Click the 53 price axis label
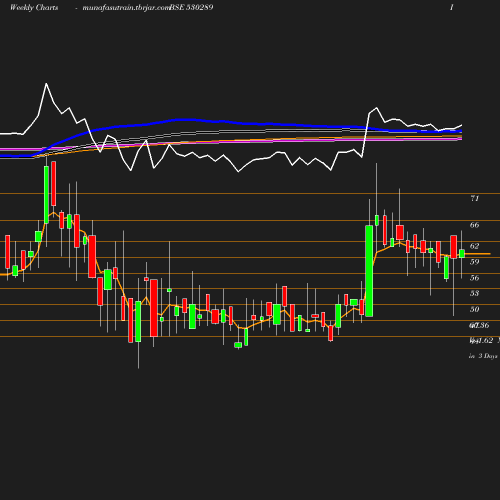Screen dimensions: 500x500 tap(475, 293)
